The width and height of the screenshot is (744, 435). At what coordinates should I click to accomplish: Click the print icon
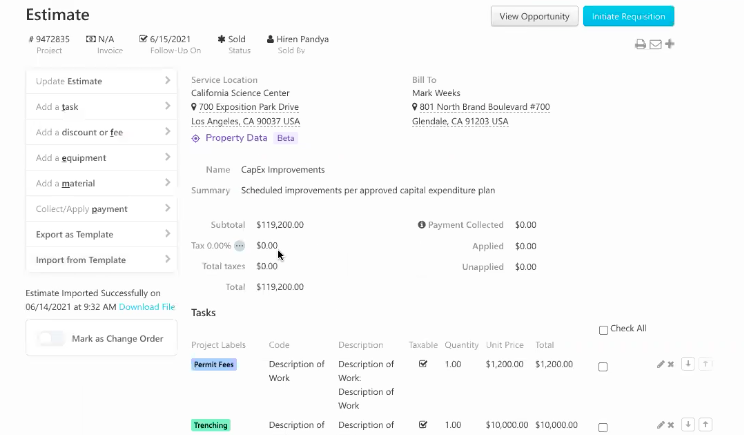coord(640,44)
